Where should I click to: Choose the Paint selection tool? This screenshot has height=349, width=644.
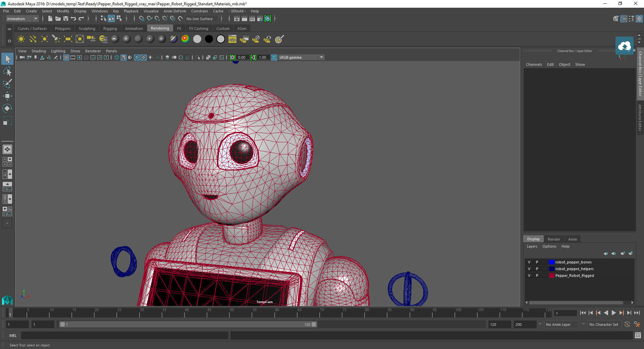[x=7, y=84]
